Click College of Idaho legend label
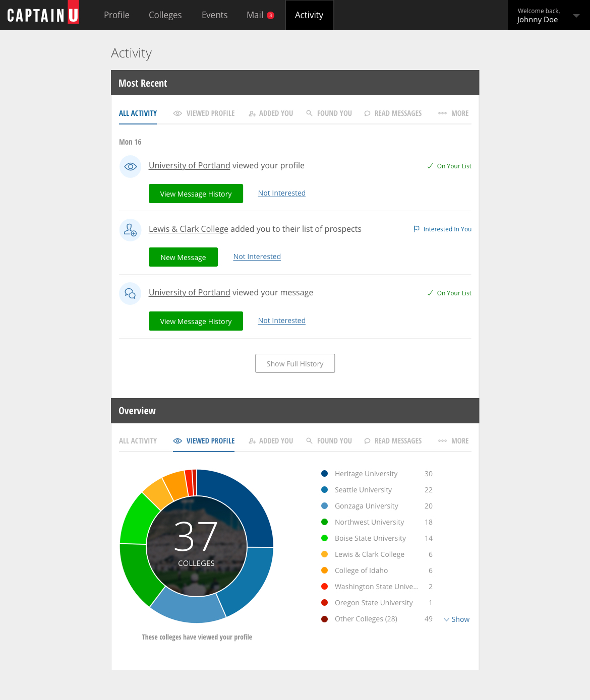The image size is (590, 700). click(x=361, y=570)
